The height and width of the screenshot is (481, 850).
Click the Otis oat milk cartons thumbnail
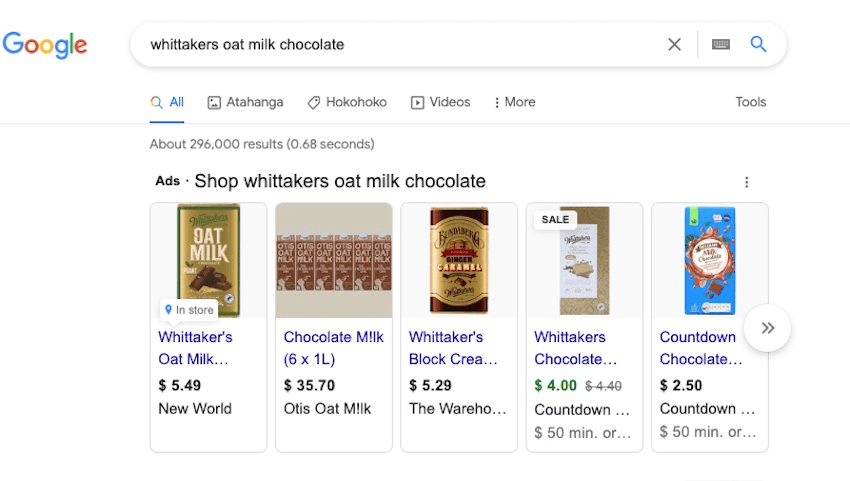[334, 261]
